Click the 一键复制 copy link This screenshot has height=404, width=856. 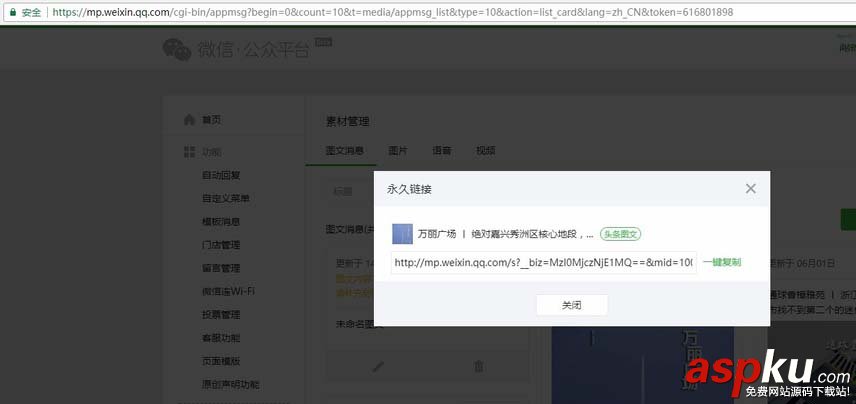(722, 262)
